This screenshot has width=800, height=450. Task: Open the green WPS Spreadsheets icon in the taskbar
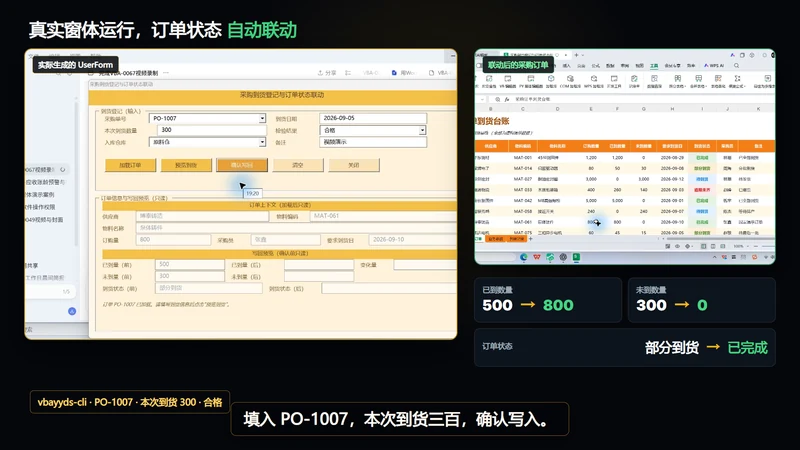[577, 257]
